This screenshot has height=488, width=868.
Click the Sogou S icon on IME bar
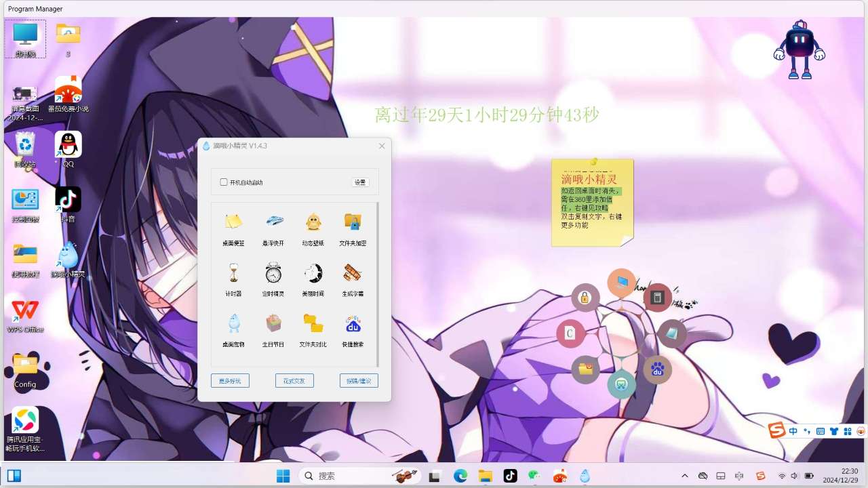777,430
